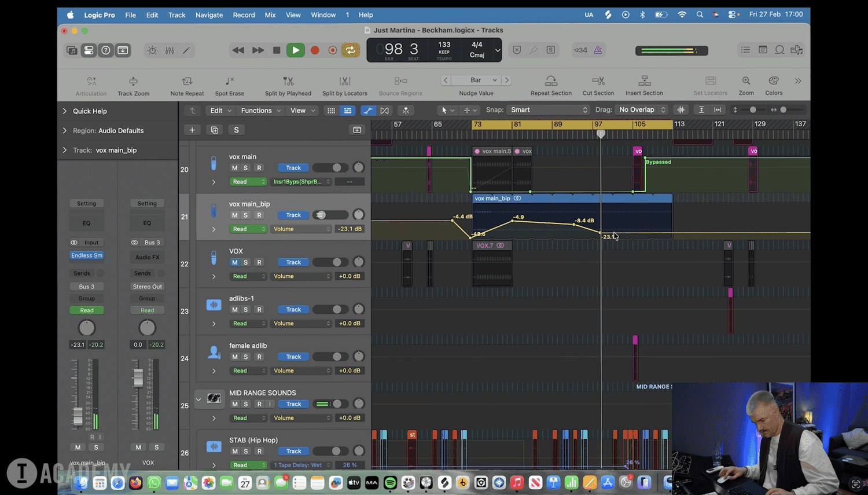The image size is (868, 495).
Task: Toggle the on/off switch on vox main_bip track
Action: [x=322, y=215]
